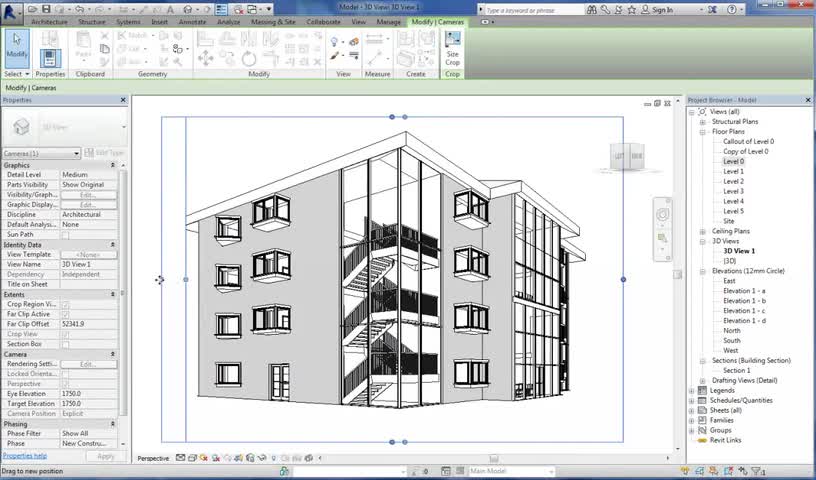Viewport: 816px width, 480px height.
Task: Select the Modify arrow tool
Action: click(17, 48)
